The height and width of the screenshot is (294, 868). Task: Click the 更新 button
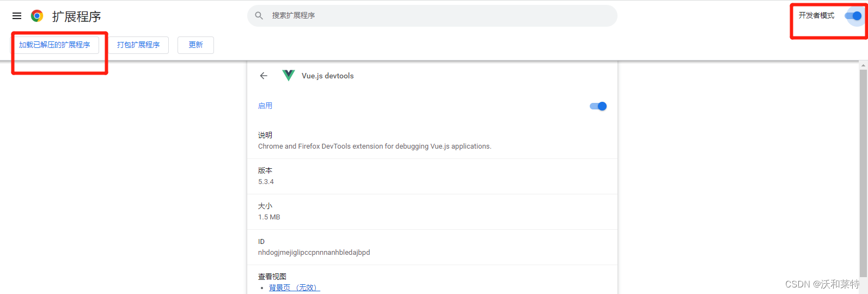[195, 45]
